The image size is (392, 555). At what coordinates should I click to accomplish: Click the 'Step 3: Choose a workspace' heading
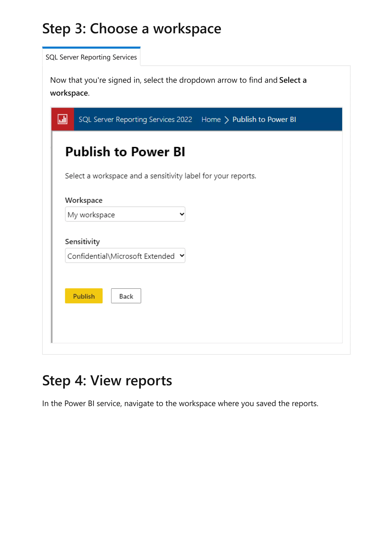point(132,29)
